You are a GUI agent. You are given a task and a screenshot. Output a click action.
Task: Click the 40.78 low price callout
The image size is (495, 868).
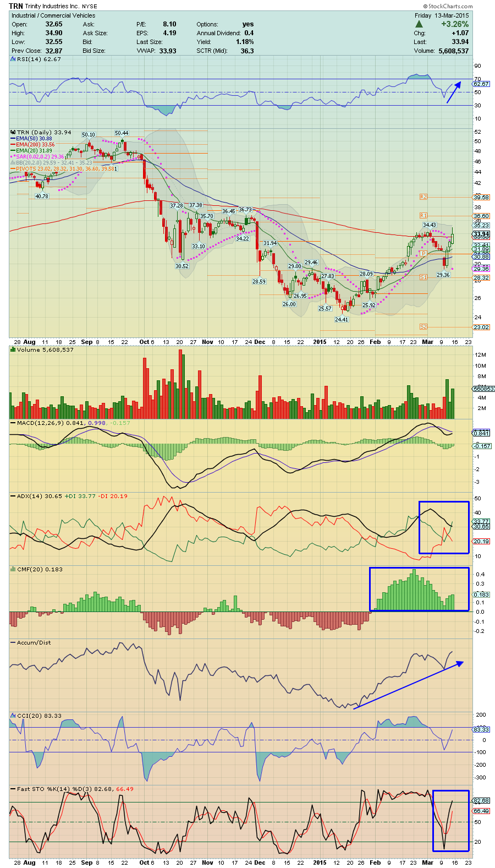[42, 196]
